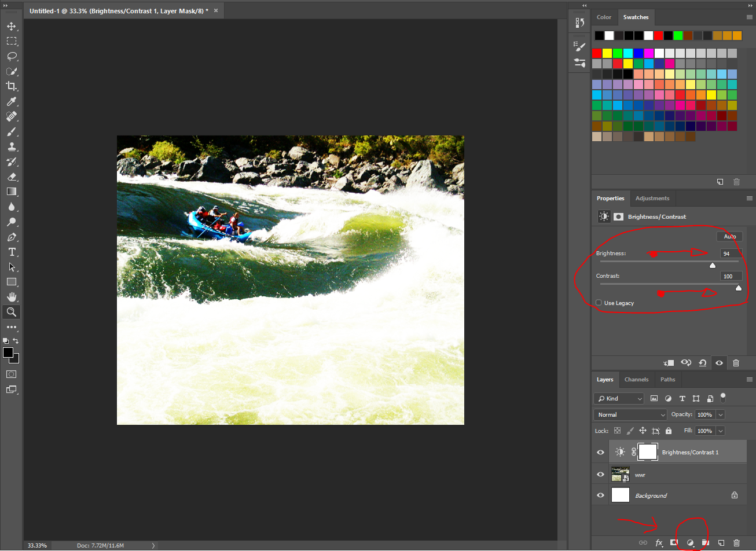This screenshot has height=551, width=756.
Task: Hide the Brightness/Contrast 1 layer
Action: (600, 452)
